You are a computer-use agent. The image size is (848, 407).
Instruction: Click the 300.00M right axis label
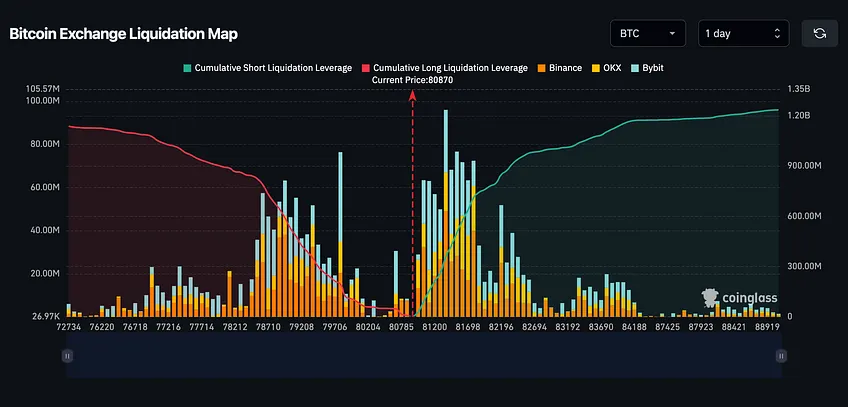pos(804,266)
